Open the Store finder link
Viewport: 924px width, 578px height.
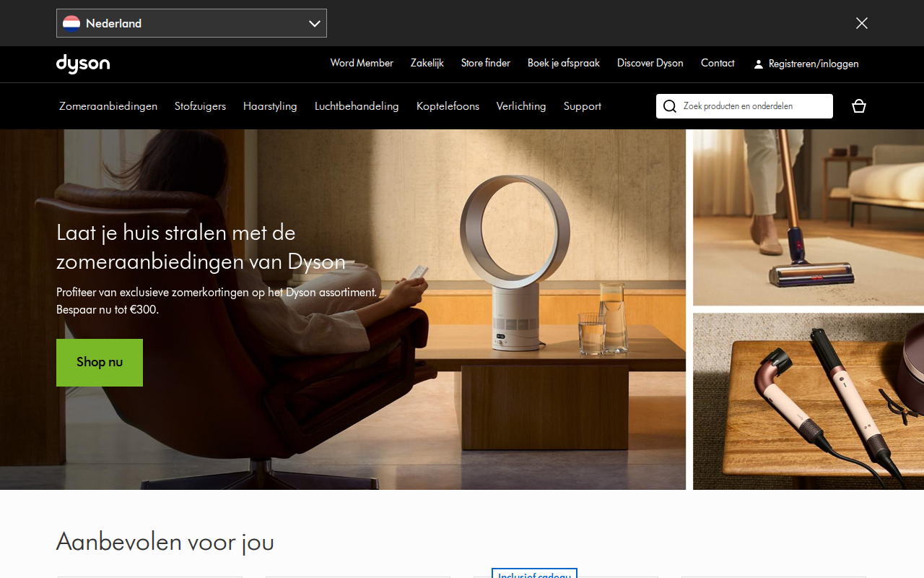click(486, 64)
